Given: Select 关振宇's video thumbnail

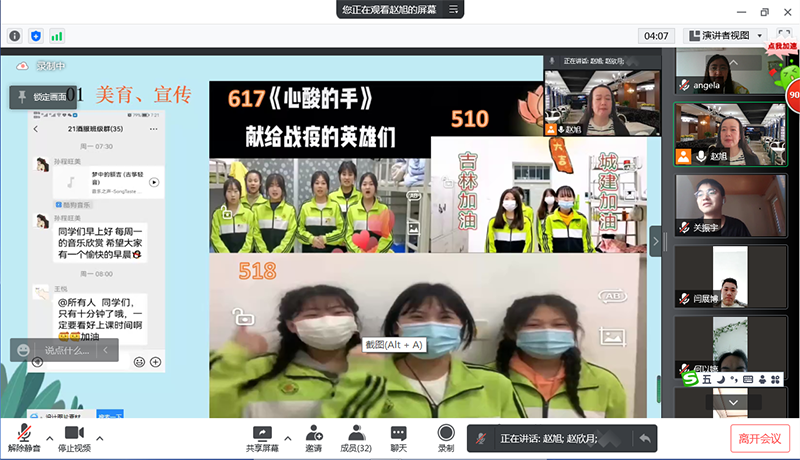Looking at the screenshot, I should [x=731, y=205].
